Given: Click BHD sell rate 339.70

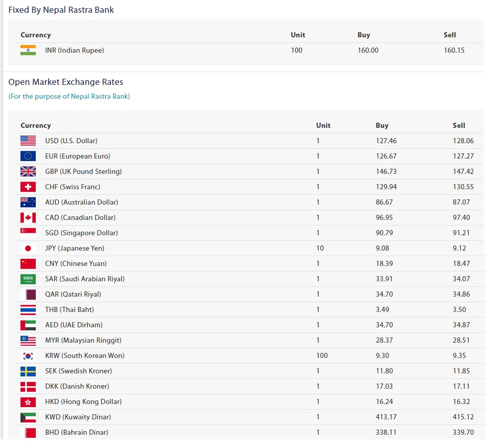Looking at the screenshot, I should click(x=463, y=433).
